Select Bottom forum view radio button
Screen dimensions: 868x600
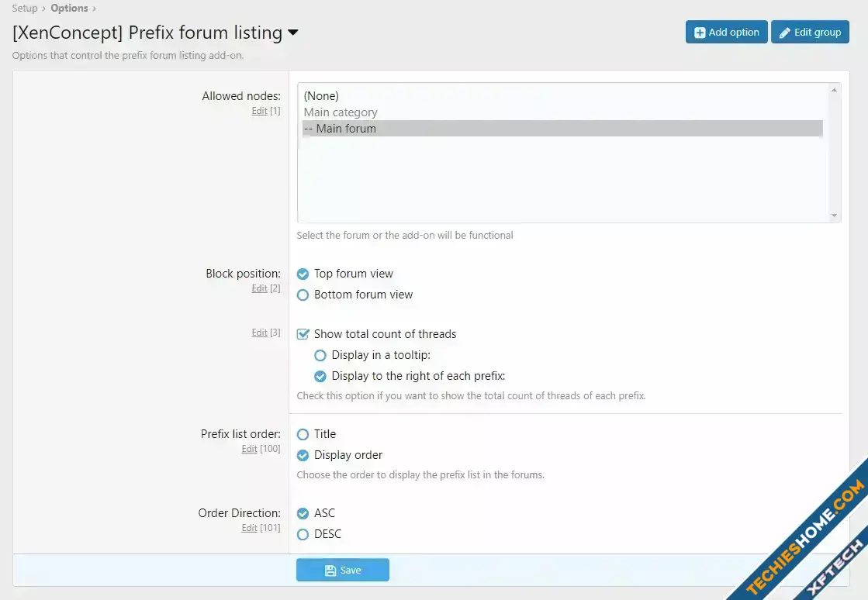(x=303, y=295)
